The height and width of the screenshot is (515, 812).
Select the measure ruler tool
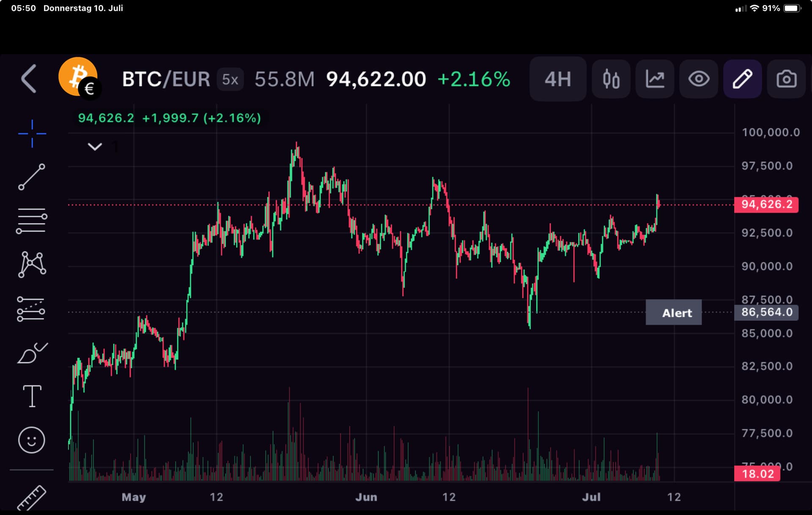click(32, 497)
